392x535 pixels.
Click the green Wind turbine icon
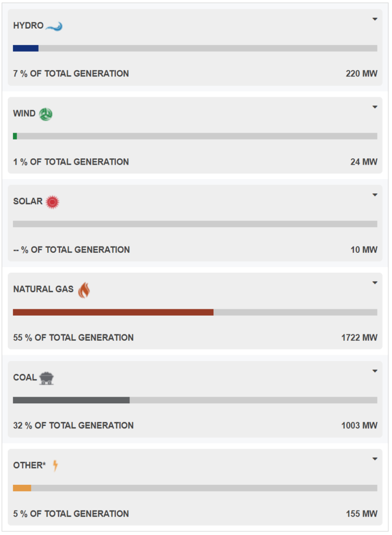[x=46, y=114]
